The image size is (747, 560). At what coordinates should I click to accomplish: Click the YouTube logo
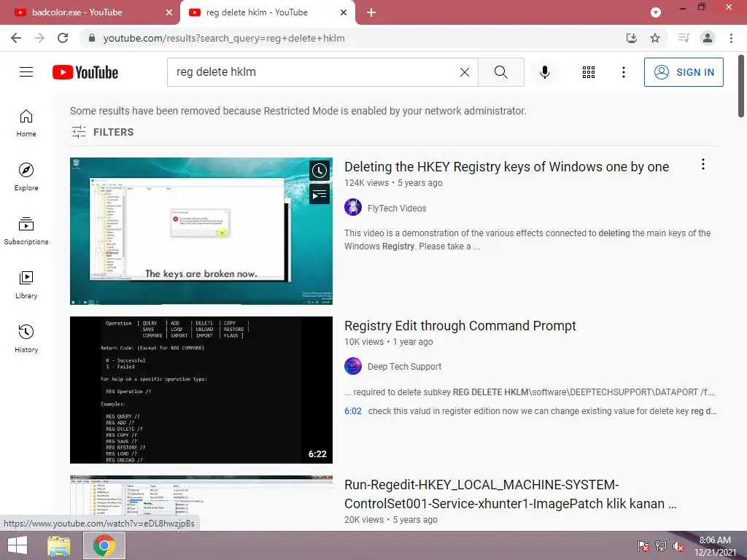click(85, 72)
